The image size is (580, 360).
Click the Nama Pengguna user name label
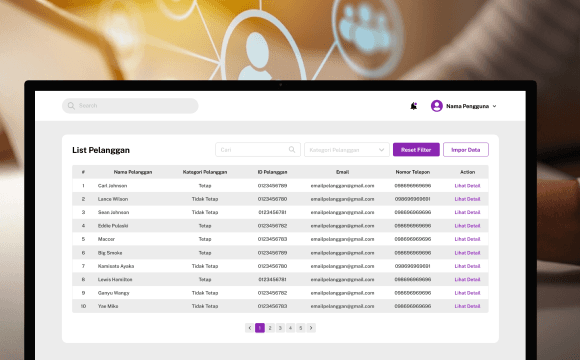[x=468, y=106]
